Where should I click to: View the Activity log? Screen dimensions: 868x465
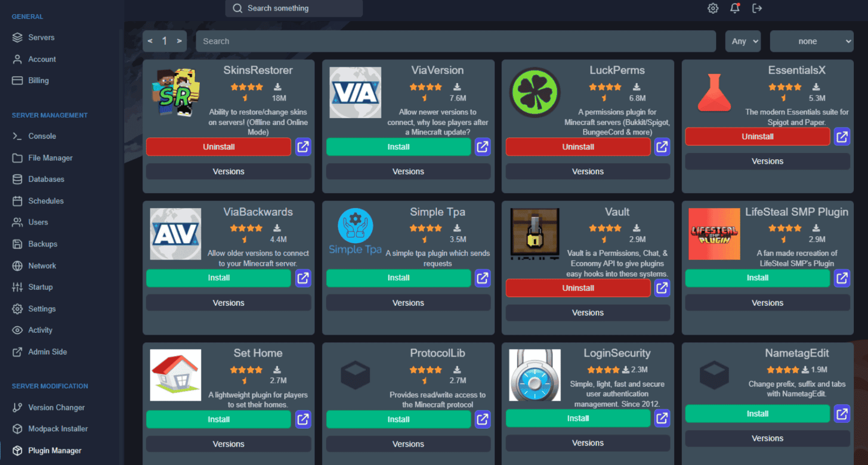tap(39, 330)
